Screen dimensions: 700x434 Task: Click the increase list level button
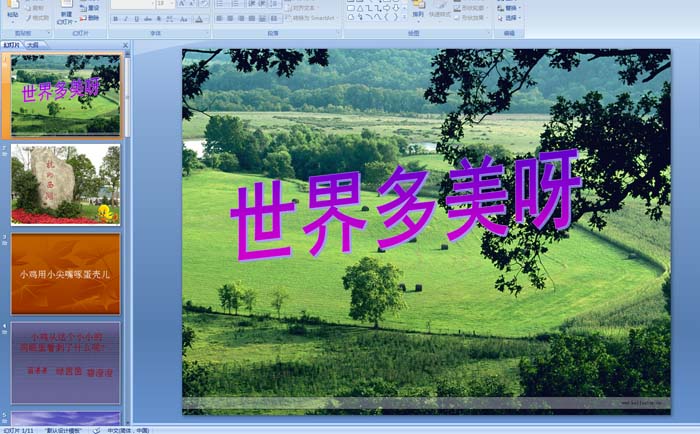(262, 4)
